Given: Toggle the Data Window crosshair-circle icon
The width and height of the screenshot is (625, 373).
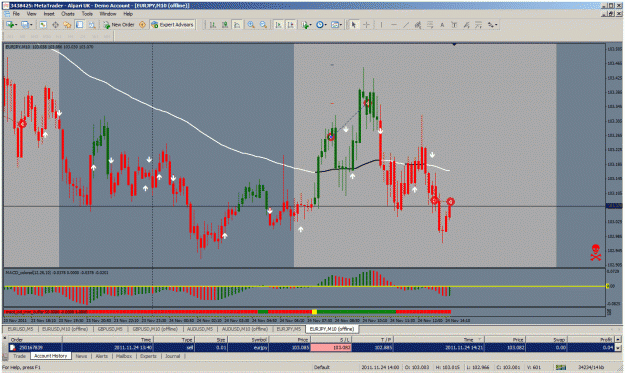Looking at the screenshot, I should click(55, 25).
